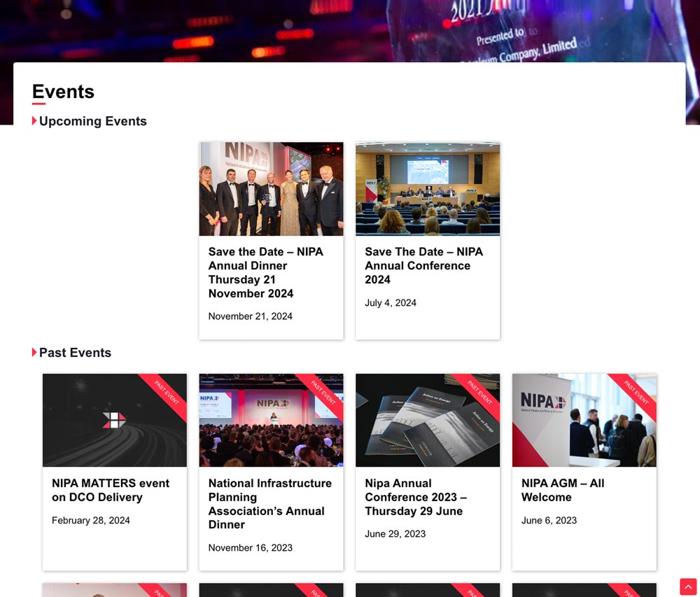This screenshot has width=700, height=597.
Task: Click red triangle beside Upcoming Events
Action: [x=34, y=121]
